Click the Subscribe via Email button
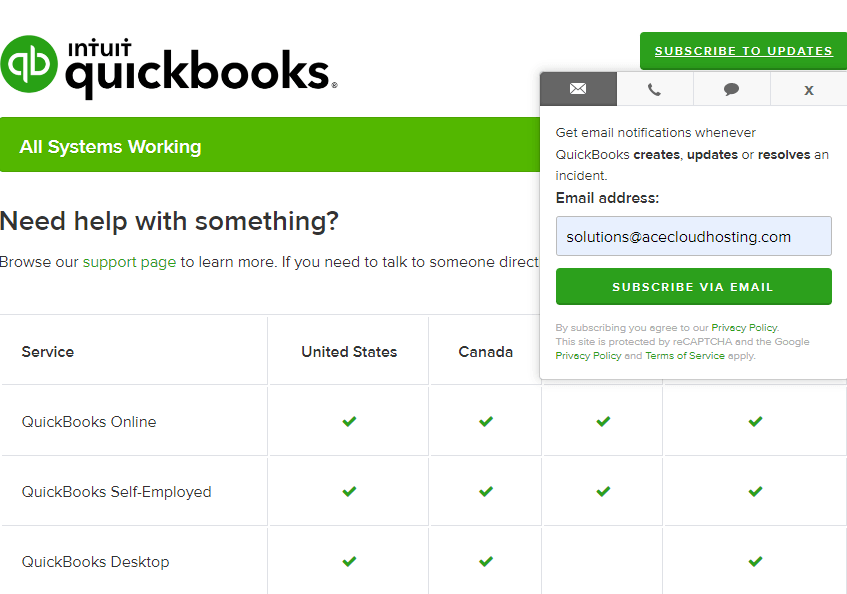This screenshot has width=847, height=594. coord(693,287)
